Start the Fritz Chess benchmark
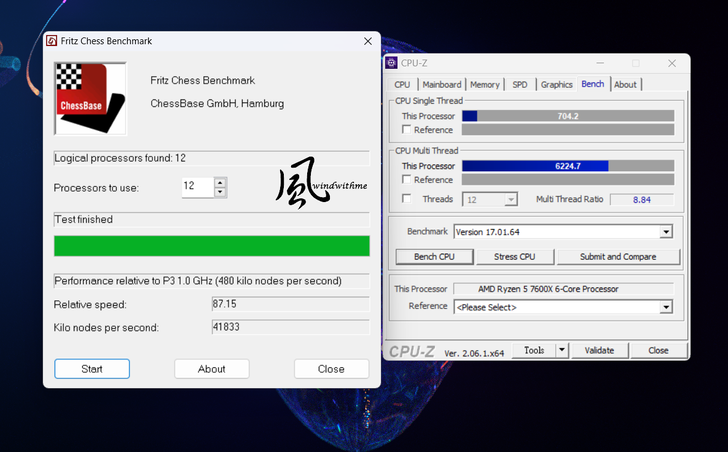Image resolution: width=728 pixels, height=452 pixels. click(92, 369)
